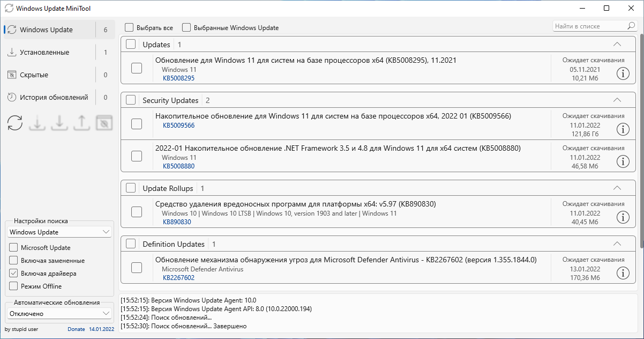Click the refresh icon to check for updates
This screenshot has height=339, width=644.
pyautogui.click(x=15, y=123)
